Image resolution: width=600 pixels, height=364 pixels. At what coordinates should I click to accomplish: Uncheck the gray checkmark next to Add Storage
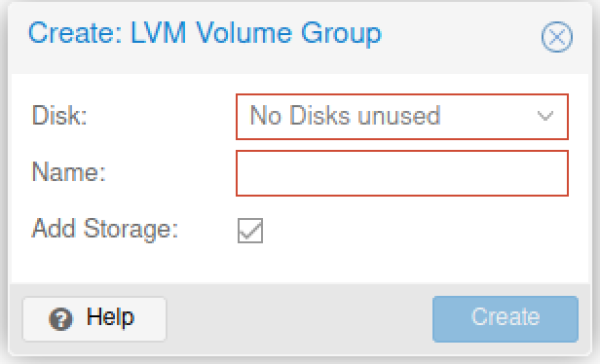coord(250,230)
